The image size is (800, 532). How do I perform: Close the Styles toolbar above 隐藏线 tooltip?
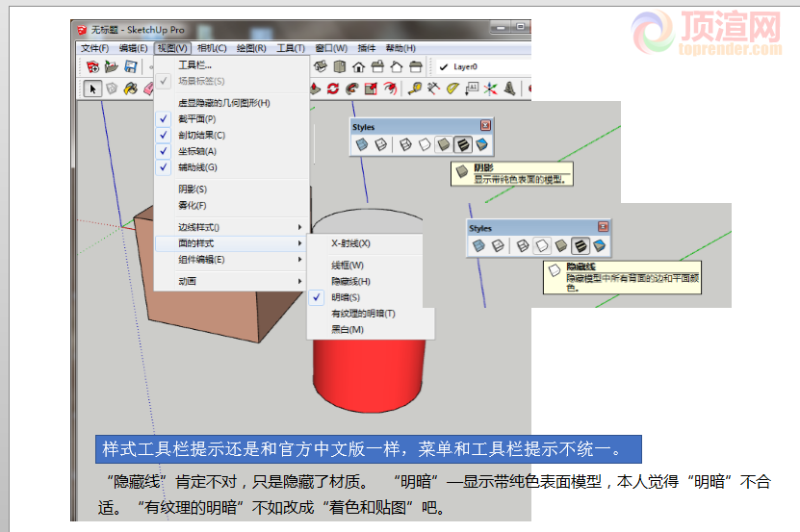click(603, 226)
